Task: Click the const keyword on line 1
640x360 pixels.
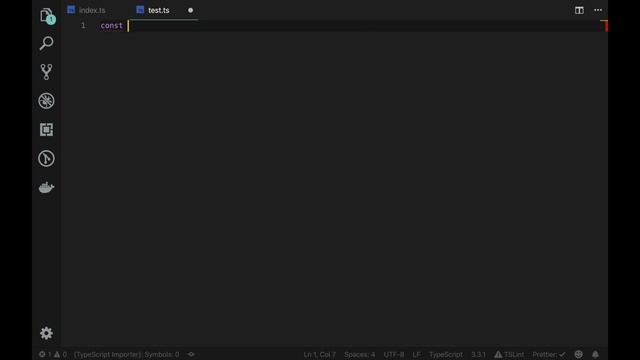Action: click(111, 25)
